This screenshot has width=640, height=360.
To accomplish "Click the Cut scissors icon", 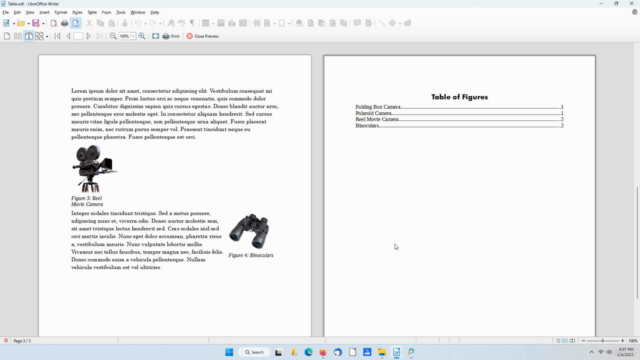I will point(89,23).
